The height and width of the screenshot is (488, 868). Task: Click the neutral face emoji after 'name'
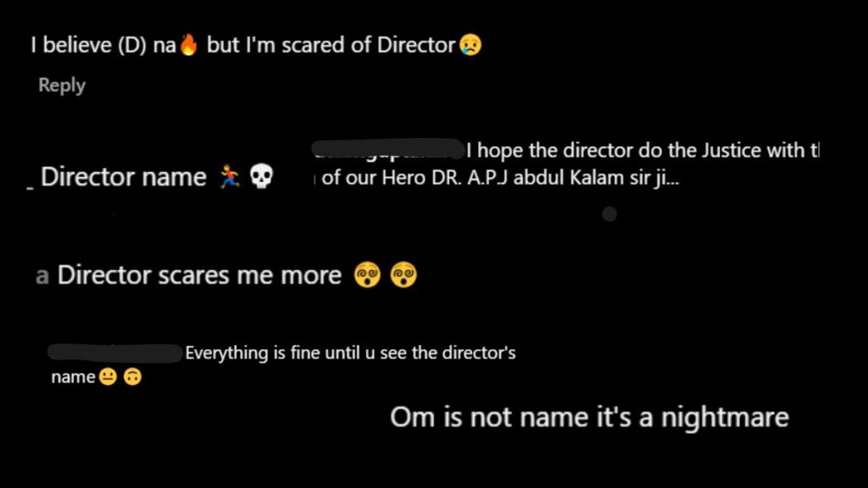pyautogui.click(x=108, y=377)
